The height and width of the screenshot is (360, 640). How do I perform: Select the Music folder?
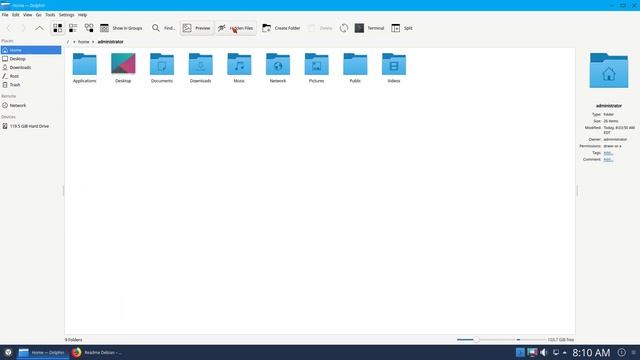coord(239,68)
